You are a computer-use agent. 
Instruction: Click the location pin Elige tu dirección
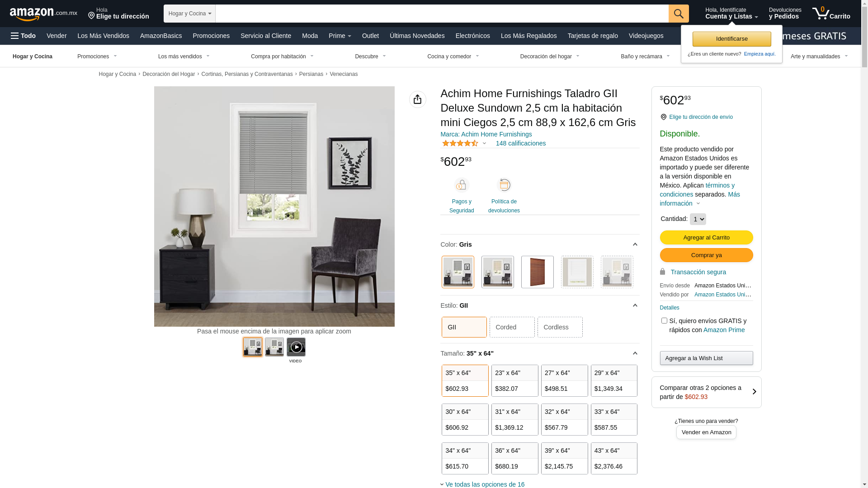pyautogui.click(x=118, y=14)
